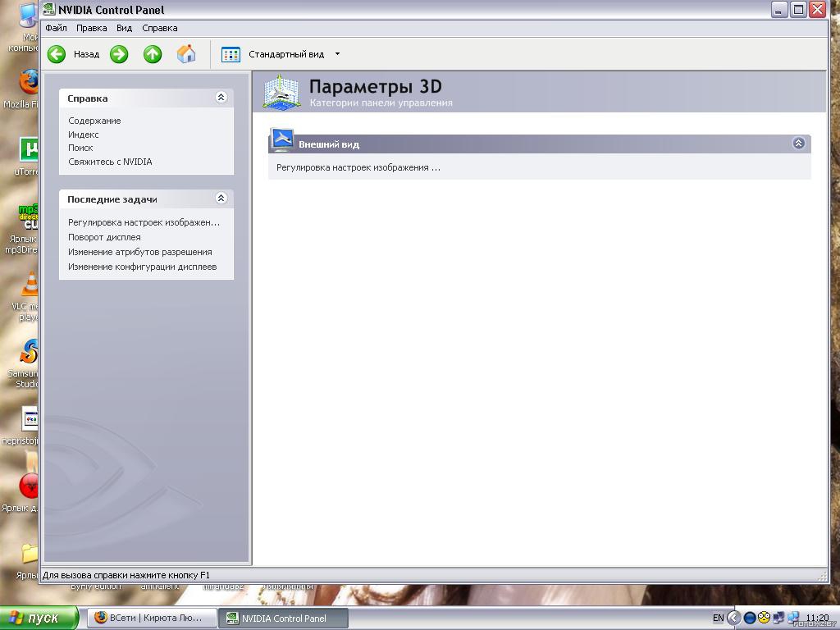Click the Свяжитесь с NVIDIA link
The image size is (840, 630).
[110, 162]
